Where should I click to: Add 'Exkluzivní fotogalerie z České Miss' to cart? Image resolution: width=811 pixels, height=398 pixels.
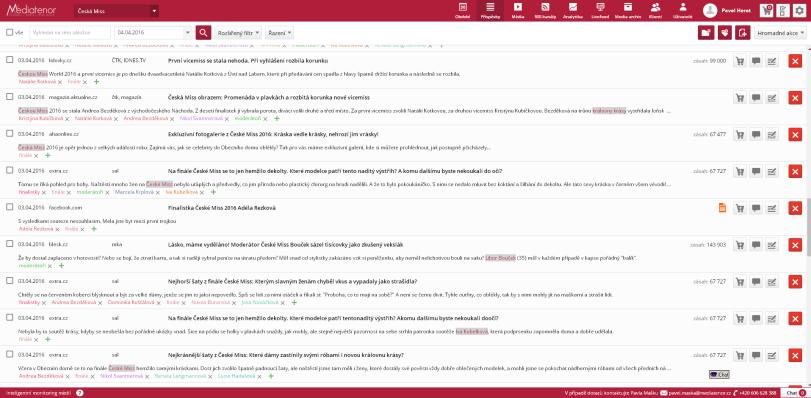coord(740,135)
